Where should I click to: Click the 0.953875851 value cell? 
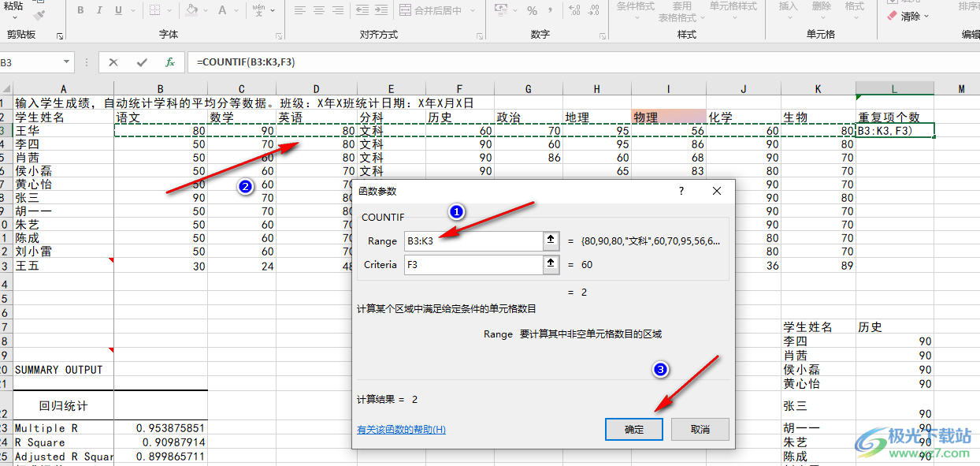(x=161, y=428)
